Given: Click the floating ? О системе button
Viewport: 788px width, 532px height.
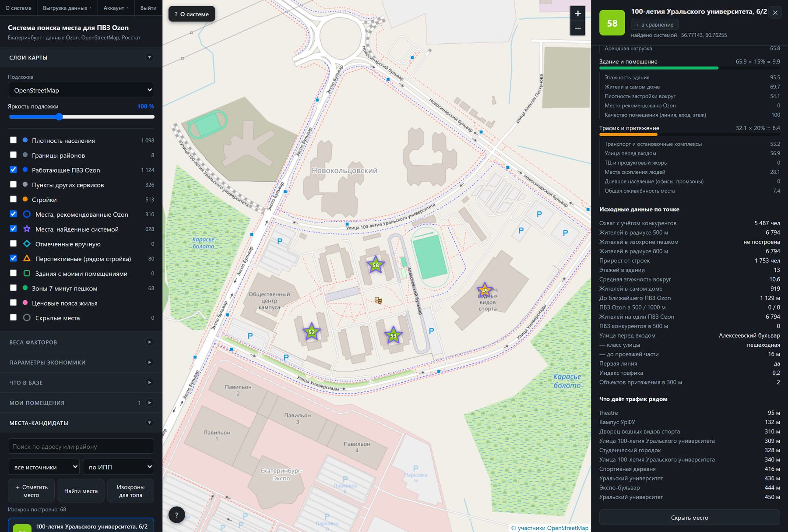Looking at the screenshot, I should (192, 14).
